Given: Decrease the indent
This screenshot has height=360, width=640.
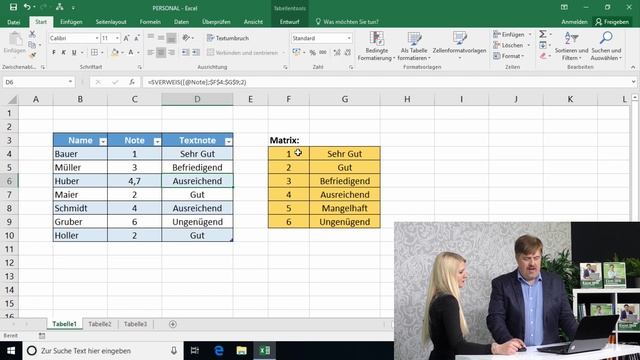Looking at the screenshot, I should [185, 52].
